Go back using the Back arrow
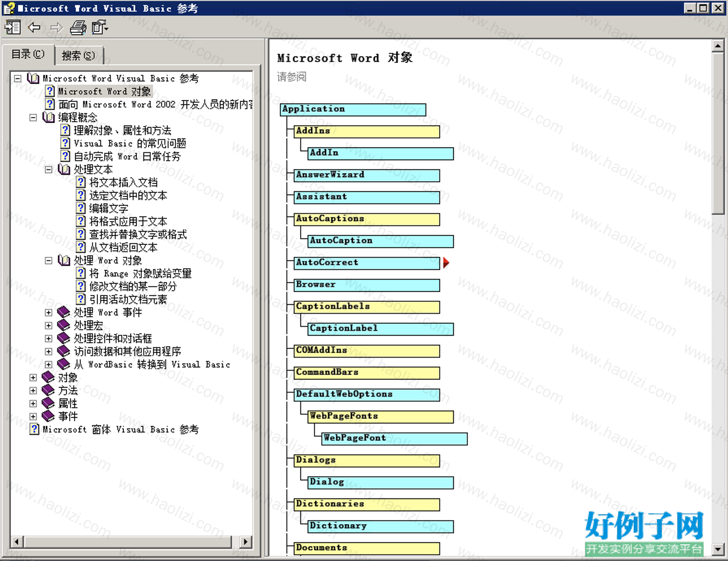Viewport: 728px width, 561px height. click(34, 28)
